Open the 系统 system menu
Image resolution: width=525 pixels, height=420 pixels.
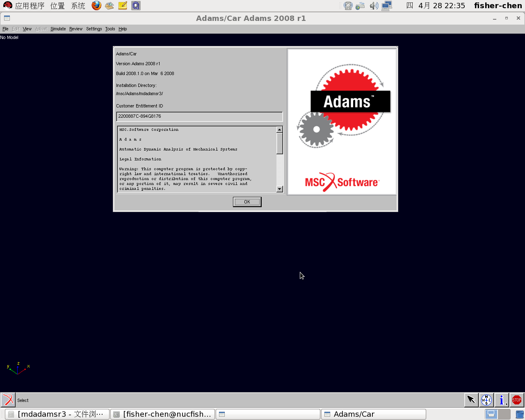(x=78, y=6)
